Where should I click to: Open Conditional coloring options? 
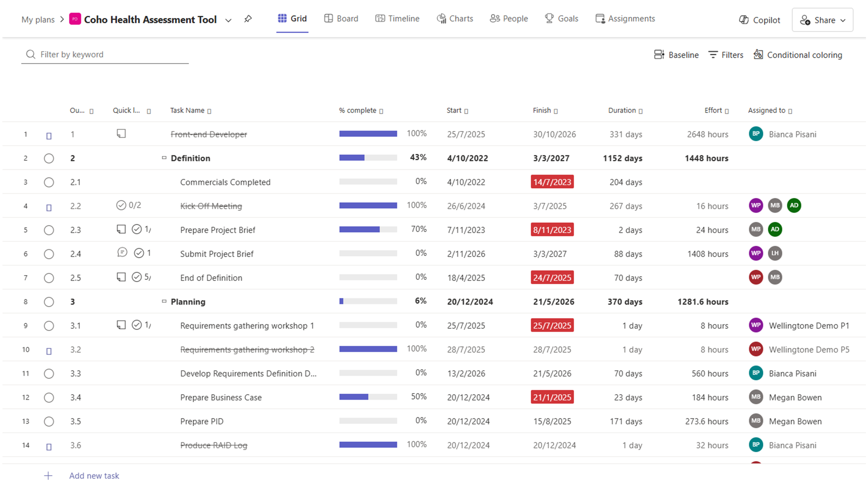[798, 55]
